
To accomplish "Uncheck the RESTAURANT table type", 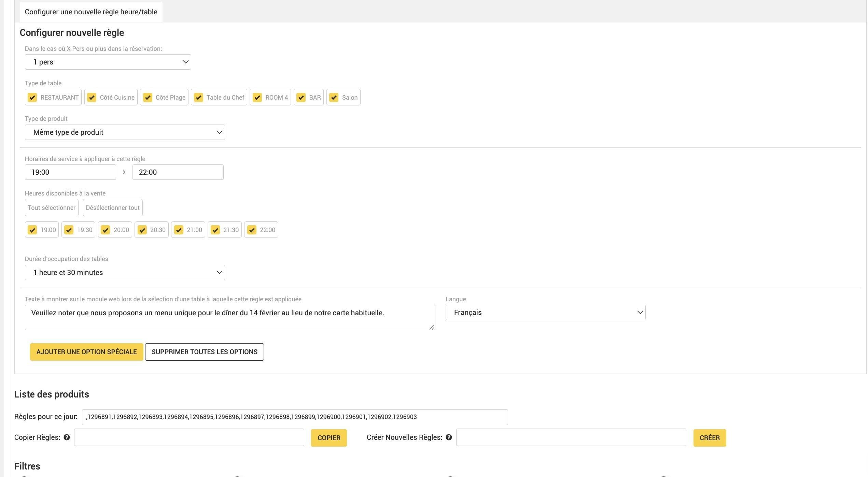I will point(32,98).
